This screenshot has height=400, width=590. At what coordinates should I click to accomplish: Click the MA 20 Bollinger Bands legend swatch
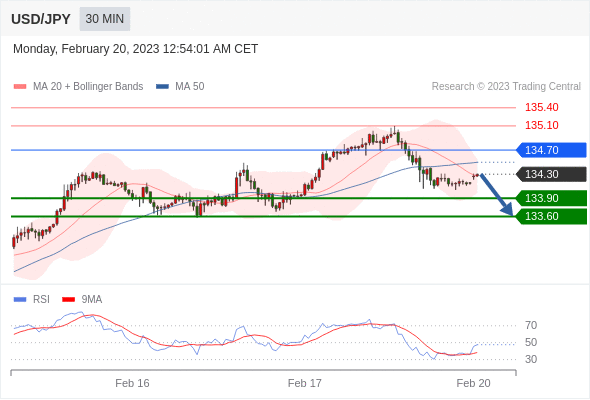[20, 87]
